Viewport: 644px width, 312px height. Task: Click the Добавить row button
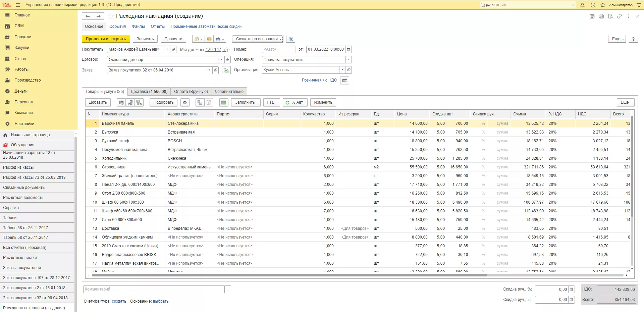click(x=98, y=102)
